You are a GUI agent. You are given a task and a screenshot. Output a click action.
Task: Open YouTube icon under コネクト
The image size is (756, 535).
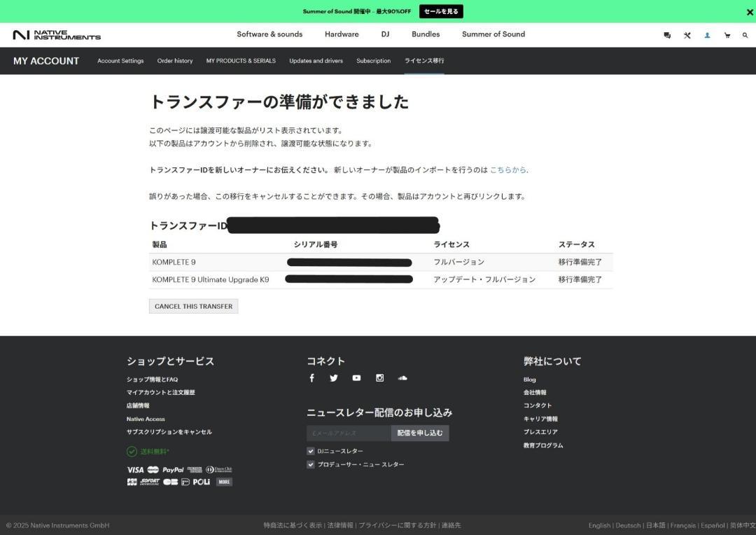coord(356,377)
